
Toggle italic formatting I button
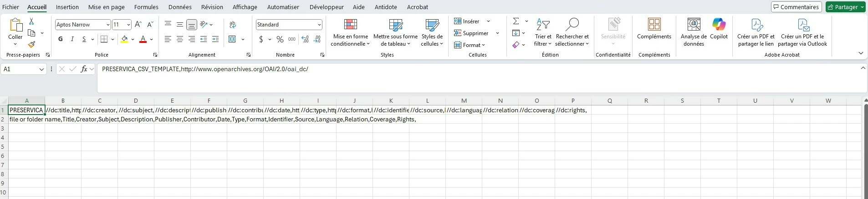[x=72, y=39]
